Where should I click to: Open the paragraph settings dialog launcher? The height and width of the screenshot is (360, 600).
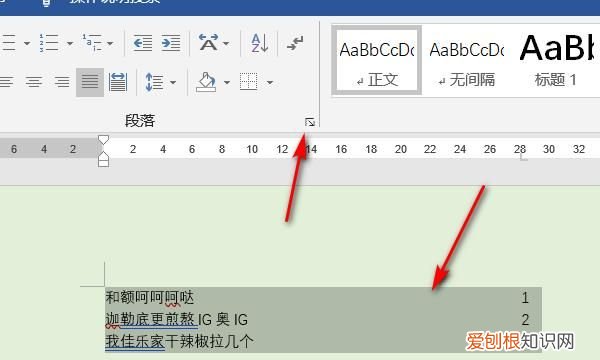pyautogui.click(x=310, y=122)
